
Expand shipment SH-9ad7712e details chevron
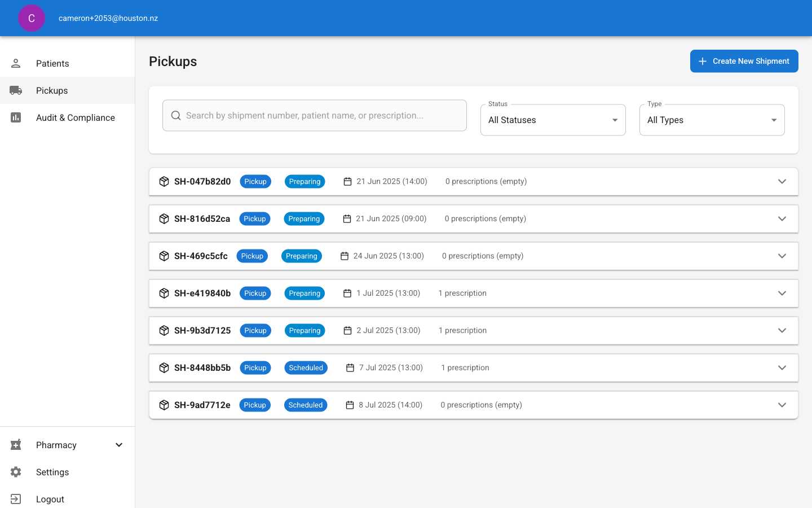coord(782,405)
